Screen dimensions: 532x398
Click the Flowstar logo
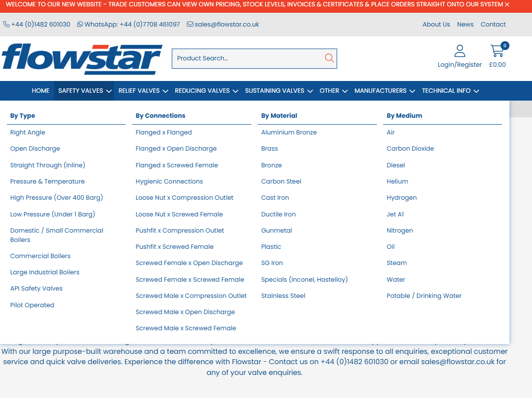click(82, 59)
